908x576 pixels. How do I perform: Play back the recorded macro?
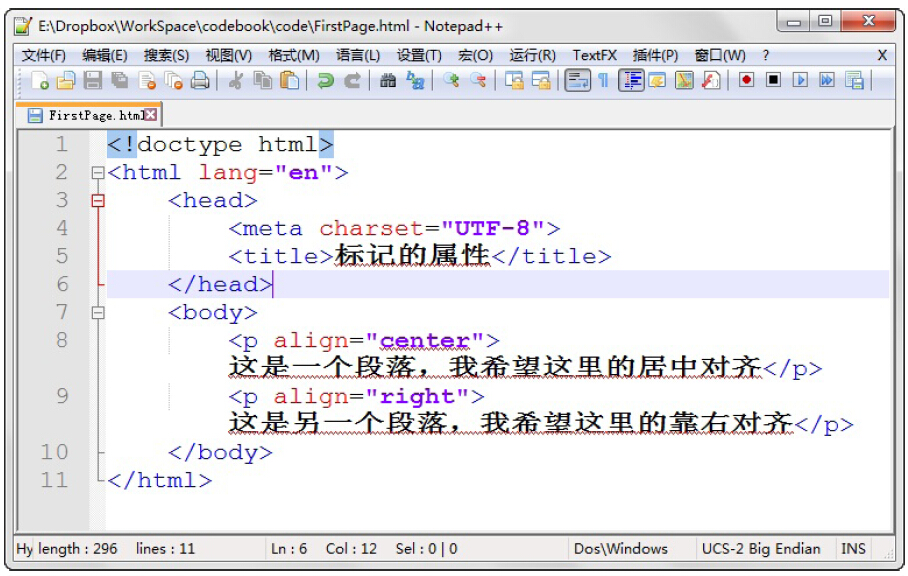800,80
